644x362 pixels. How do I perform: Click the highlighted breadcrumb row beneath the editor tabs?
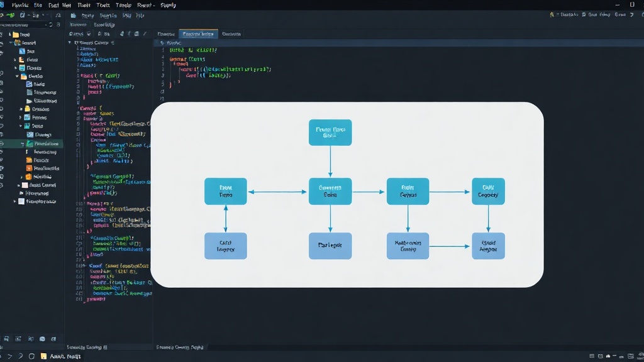[x=399, y=43]
